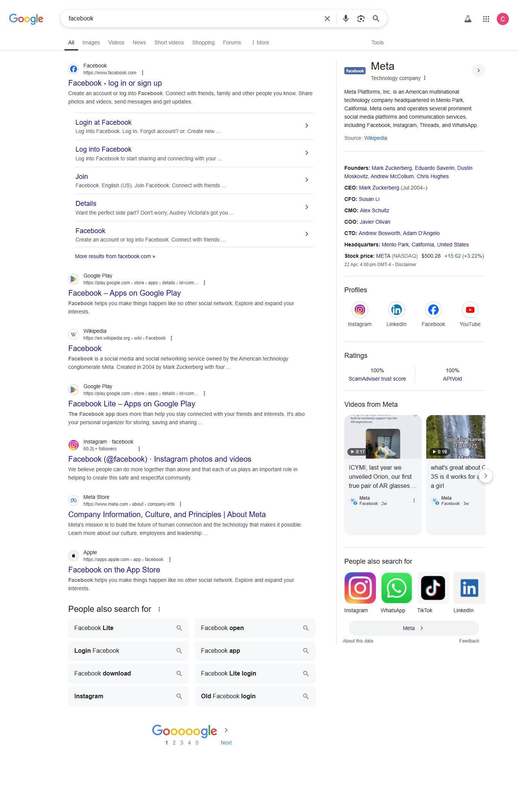
Task: Play the Top Baby Names video thumbnail
Action: pyautogui.click(x=456, y=437)
